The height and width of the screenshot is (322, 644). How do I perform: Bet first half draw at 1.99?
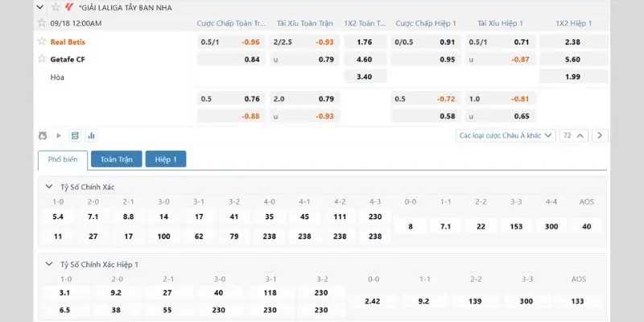point(574,76)
